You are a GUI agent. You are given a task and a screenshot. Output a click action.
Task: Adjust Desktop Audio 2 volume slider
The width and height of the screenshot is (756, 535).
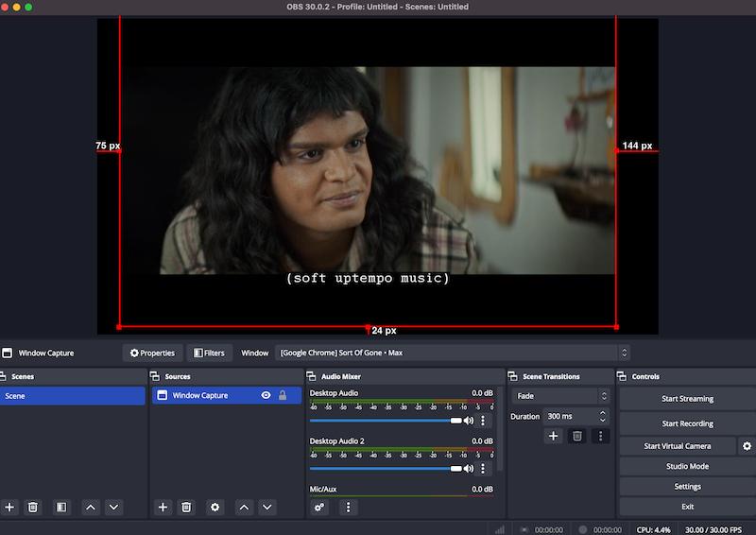(x=386, y=469)
